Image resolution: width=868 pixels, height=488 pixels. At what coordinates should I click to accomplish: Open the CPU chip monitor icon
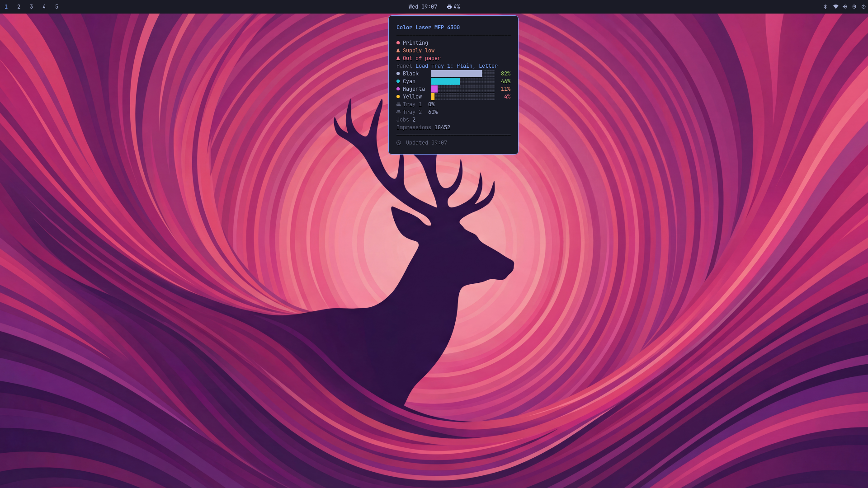pyautogui.click(x=854, y=7)
